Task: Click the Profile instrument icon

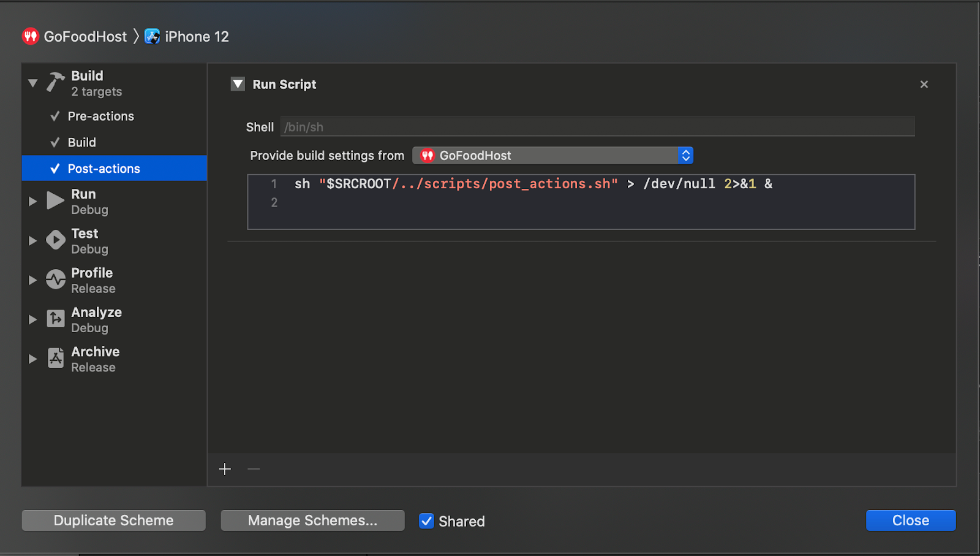Action: [x=56, y=280]
